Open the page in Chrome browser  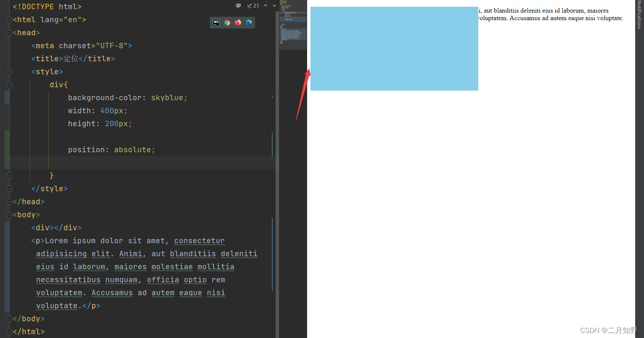(x=227, y=23)
